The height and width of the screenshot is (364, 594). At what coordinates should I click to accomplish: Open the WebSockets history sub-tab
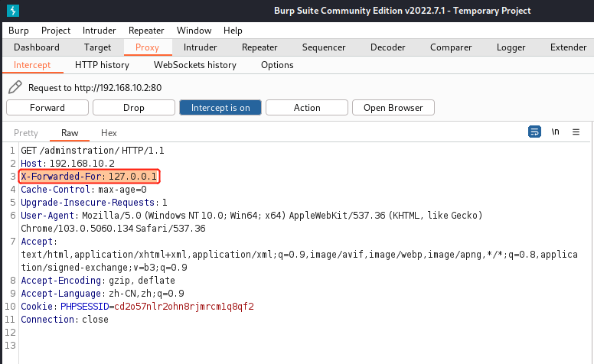195,65
